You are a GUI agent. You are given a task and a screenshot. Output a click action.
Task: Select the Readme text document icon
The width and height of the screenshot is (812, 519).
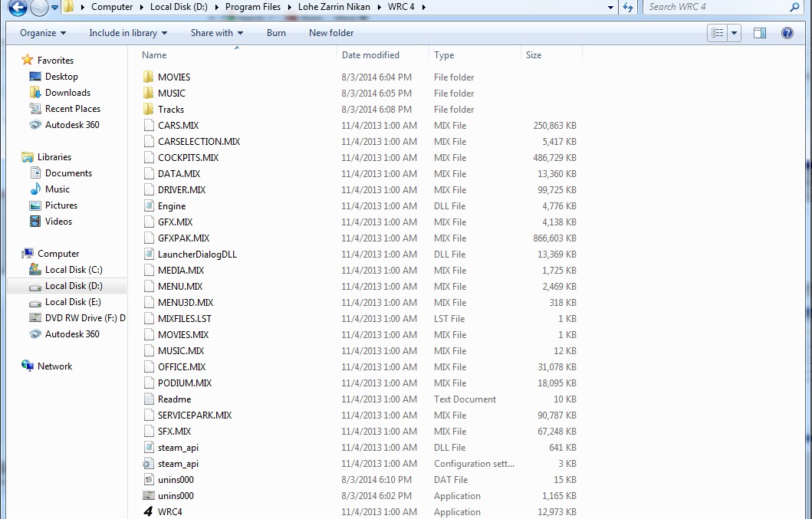tap(149, 399)
